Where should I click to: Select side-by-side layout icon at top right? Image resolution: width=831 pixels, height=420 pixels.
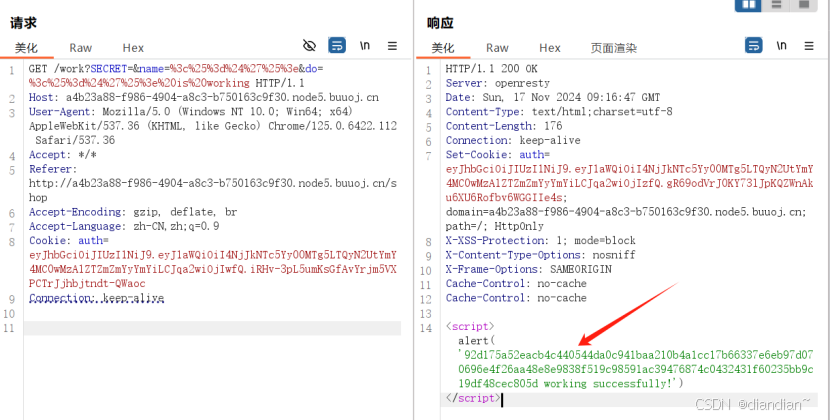748,5
